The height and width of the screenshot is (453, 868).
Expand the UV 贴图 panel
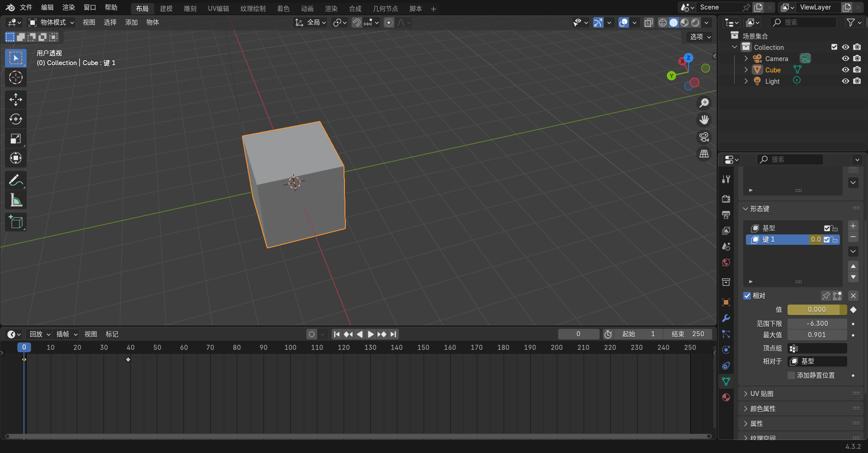[762, 394]
